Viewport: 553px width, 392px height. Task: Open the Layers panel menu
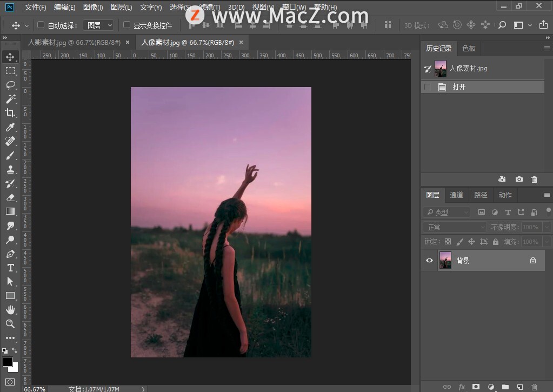(x=547, y=195)
